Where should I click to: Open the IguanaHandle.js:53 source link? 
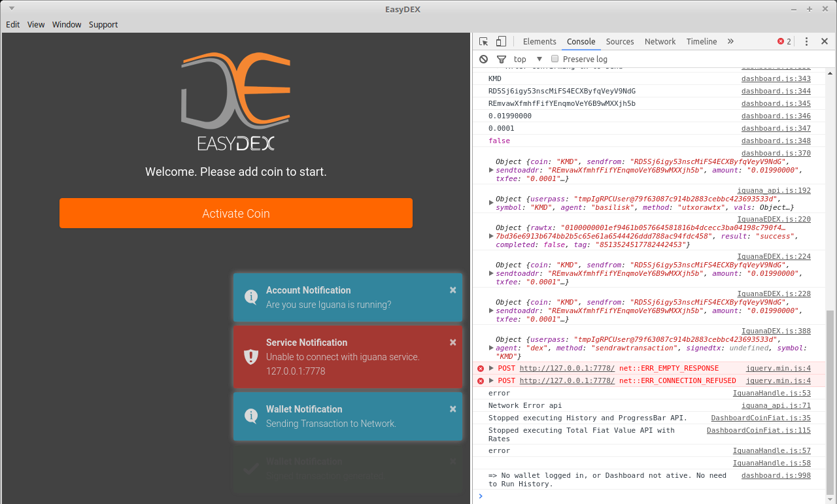[772, 393]
